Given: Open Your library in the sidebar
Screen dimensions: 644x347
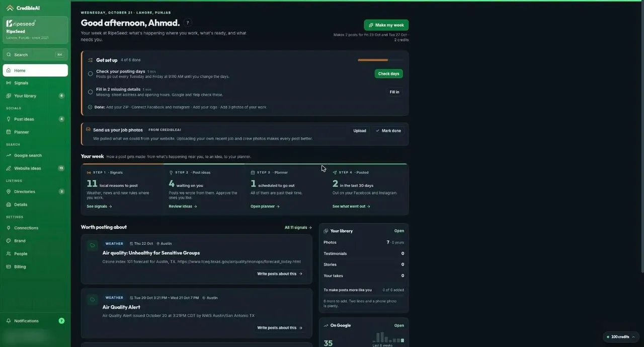Looking at the screenshot, I should (35, 96).
